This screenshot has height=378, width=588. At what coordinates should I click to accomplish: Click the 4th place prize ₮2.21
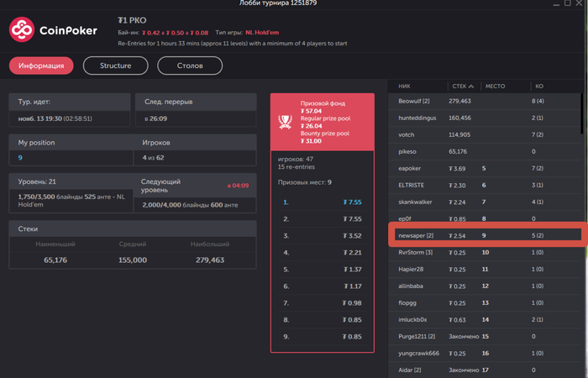[352, 253]
